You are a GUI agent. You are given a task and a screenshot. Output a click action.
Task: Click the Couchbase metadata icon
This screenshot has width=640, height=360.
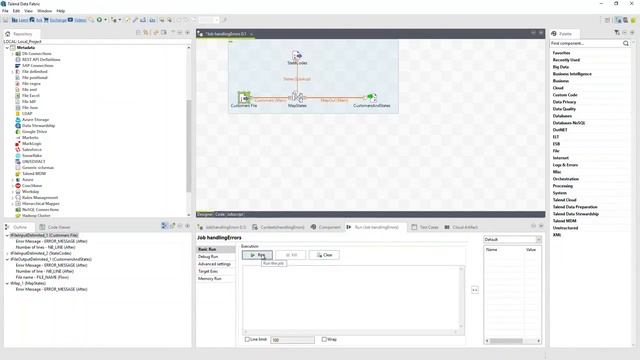point(18,186)
